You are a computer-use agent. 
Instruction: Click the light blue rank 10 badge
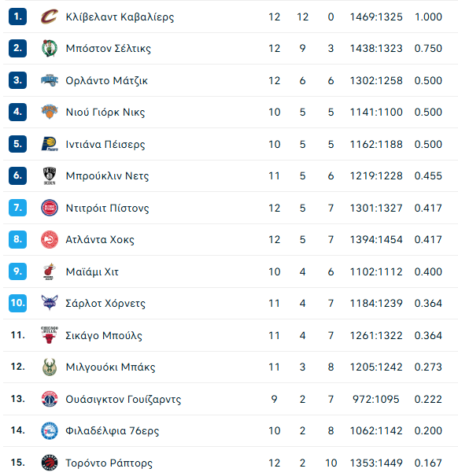click(x=17, y=303)
